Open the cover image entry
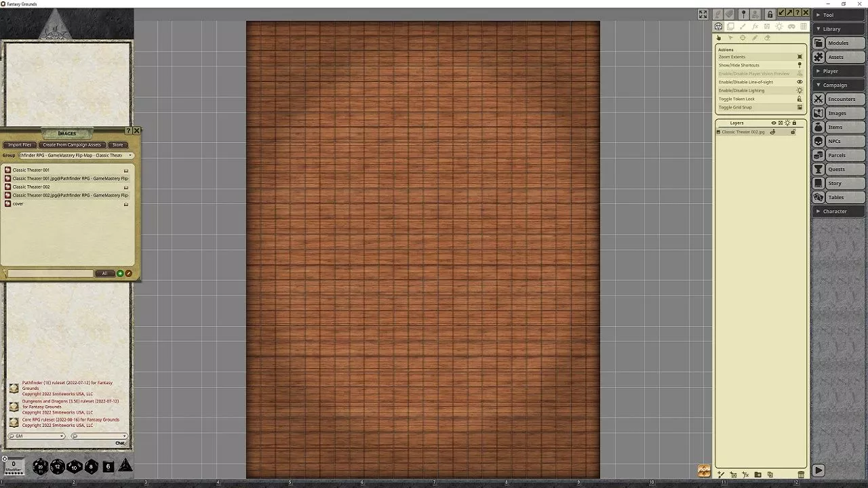The height and width of the screenshot is (488, 868). click(66, 203)
